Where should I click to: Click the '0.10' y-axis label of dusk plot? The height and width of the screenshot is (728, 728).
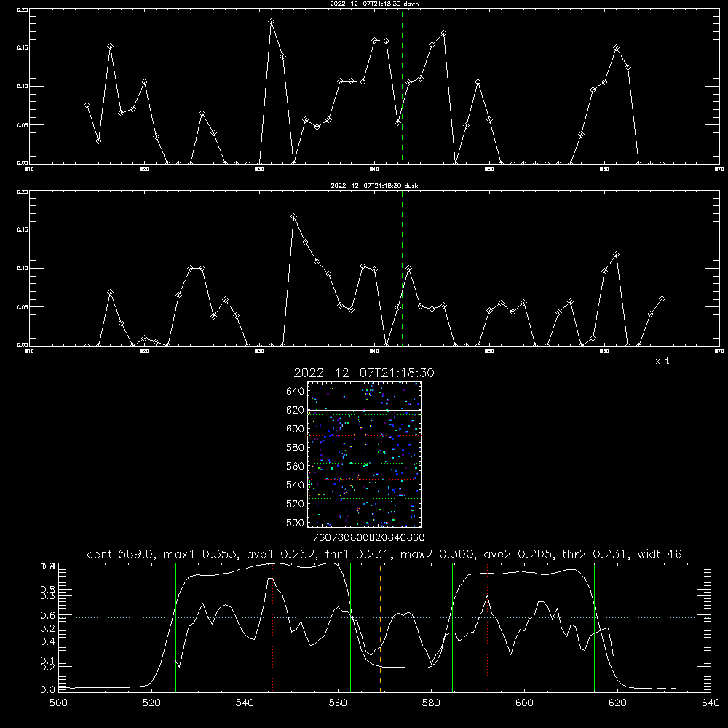coord(23,269)
